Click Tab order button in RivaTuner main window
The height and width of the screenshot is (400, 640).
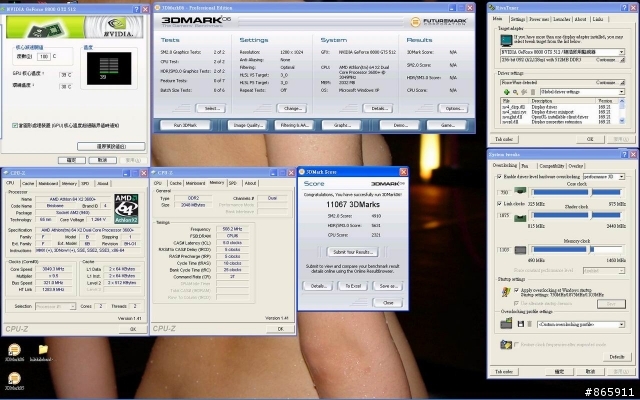pos(504,139)
